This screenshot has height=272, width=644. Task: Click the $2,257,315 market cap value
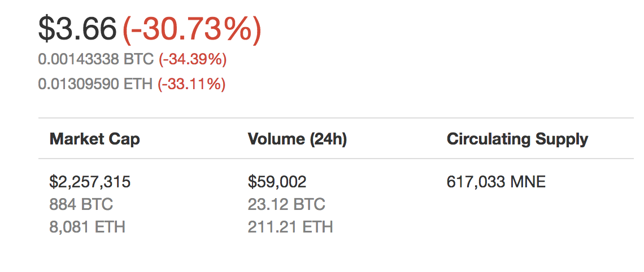pos(90,182)
